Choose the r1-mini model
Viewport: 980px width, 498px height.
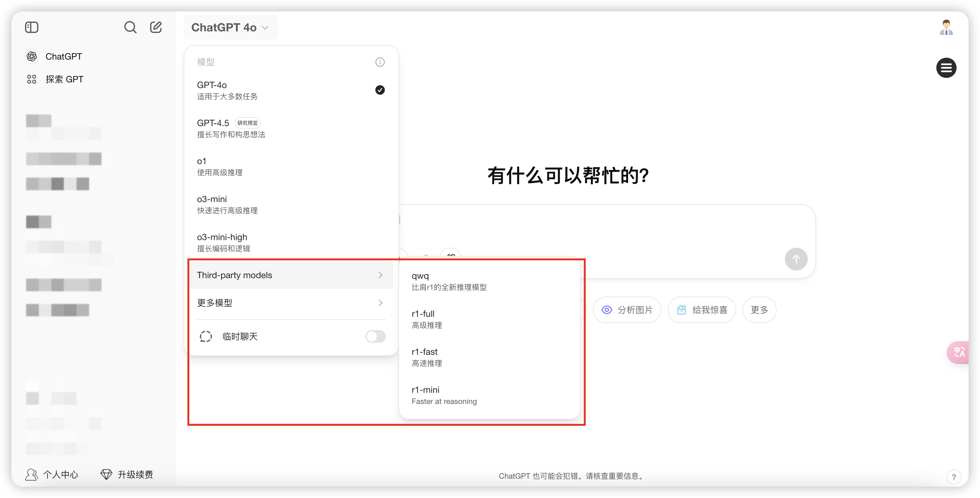pyautogui.click(x=490, y=396)
